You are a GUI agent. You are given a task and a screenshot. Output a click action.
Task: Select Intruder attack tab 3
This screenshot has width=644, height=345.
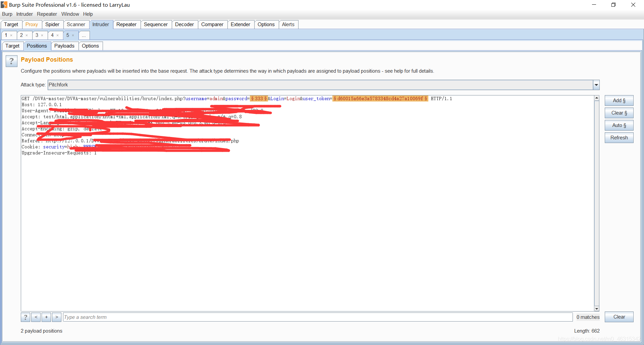tap(37, 35)
